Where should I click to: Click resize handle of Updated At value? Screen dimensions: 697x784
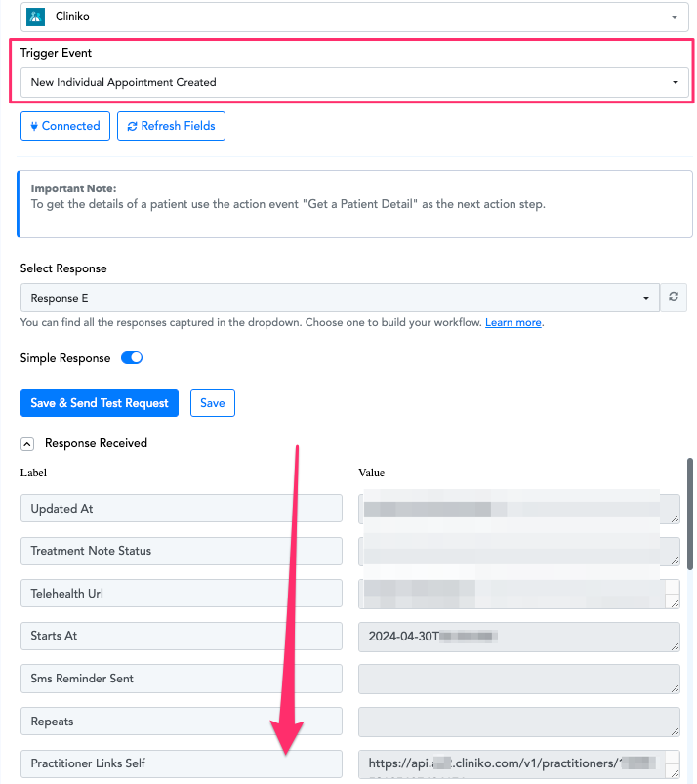[675, 519]
